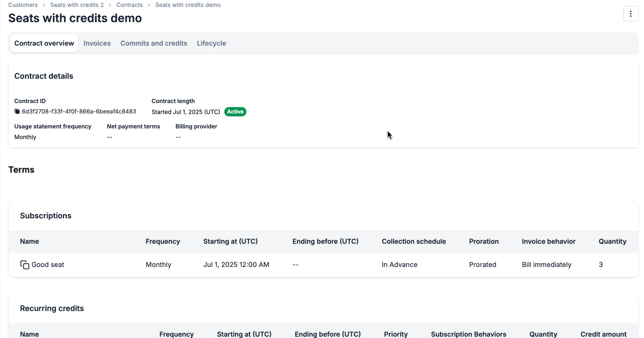Select the copy glyph beside the contract UUID

tap(17, 111)
